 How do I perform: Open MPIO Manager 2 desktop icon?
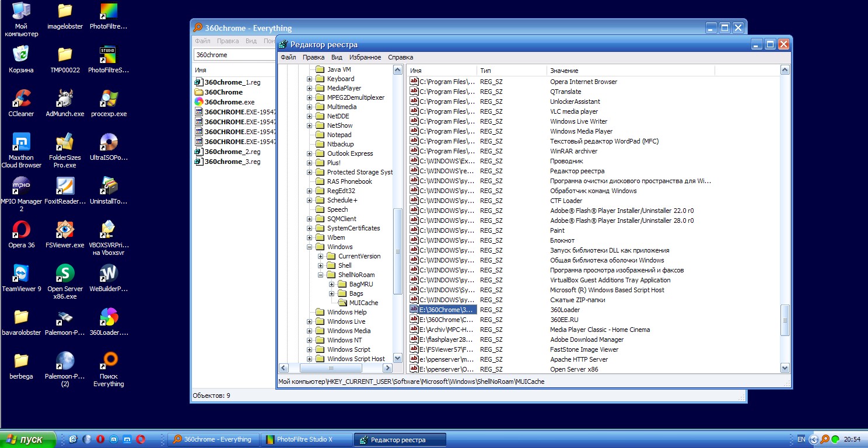point(21,194)
